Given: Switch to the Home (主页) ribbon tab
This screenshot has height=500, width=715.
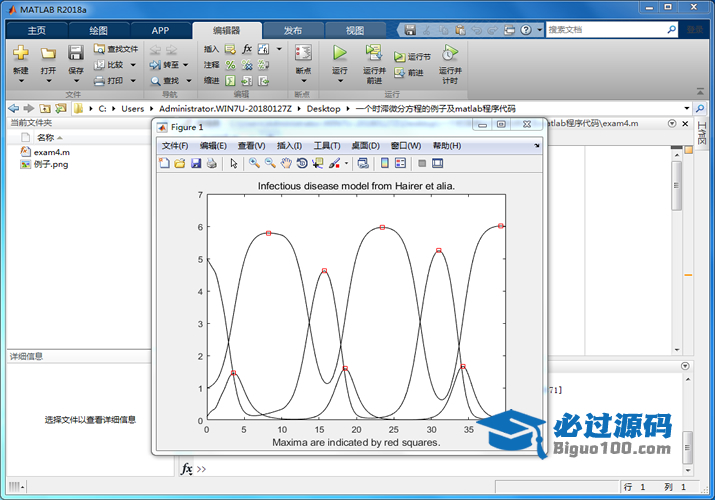Looking at the screenshot, I should pyautogui.click(x=36, y=31).
